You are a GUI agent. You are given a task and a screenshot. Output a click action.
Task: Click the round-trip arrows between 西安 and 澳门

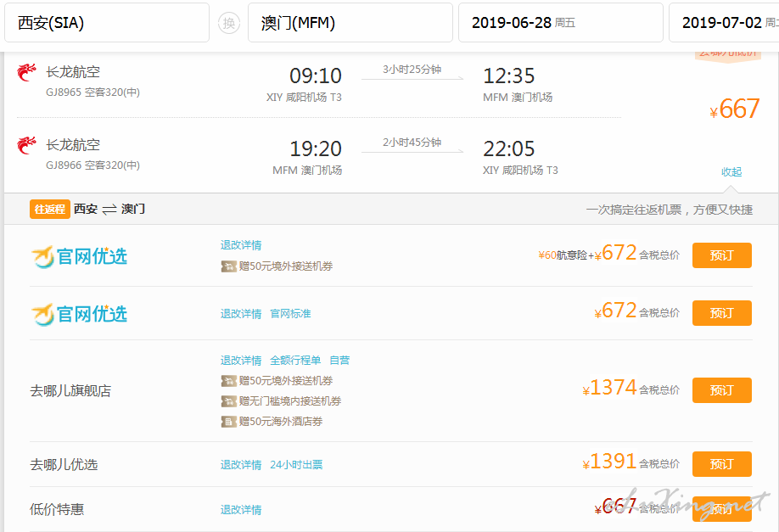tap(109, 210)
